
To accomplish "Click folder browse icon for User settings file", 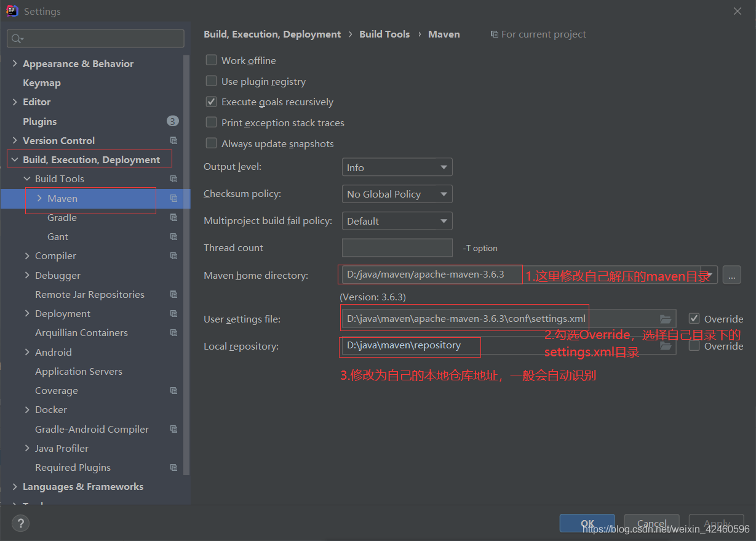I will [x=665, y=319].
